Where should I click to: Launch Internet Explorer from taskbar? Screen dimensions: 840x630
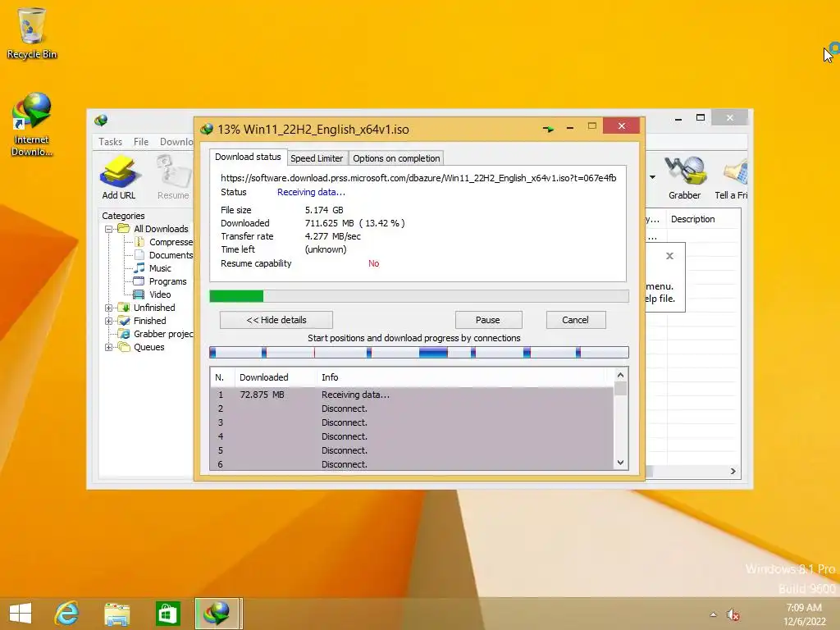click(x=67, y=614)
